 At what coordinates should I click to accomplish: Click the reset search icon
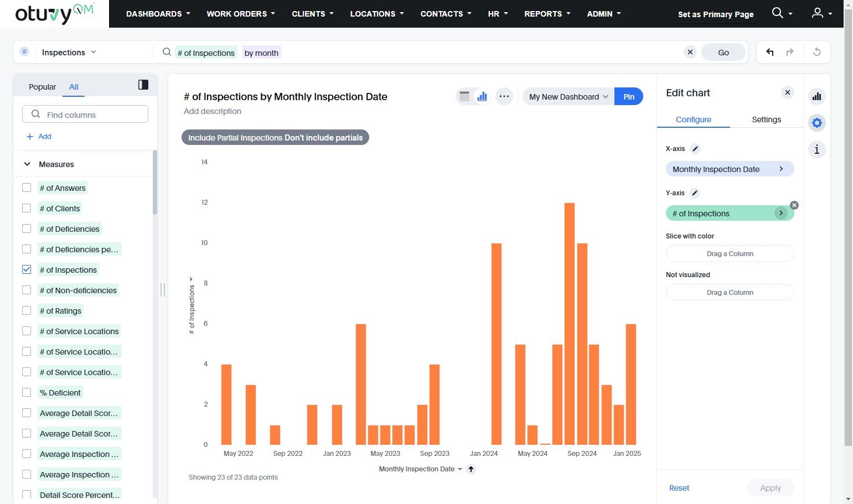coord(816,52)
